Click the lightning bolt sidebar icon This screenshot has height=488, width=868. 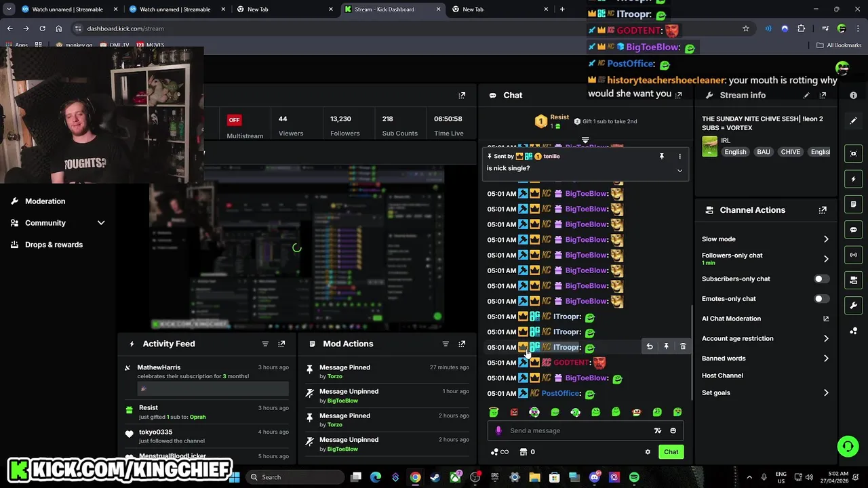[x=854, y=180]
